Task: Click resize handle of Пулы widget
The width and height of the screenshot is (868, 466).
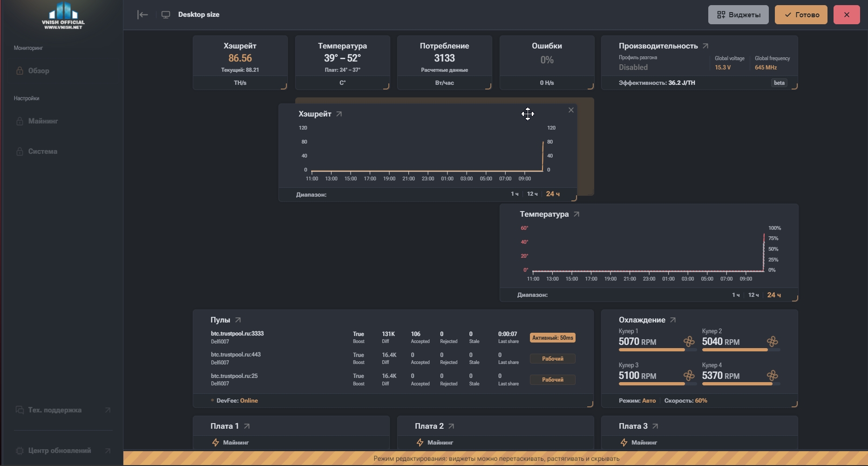Action: tap(590, 404)
